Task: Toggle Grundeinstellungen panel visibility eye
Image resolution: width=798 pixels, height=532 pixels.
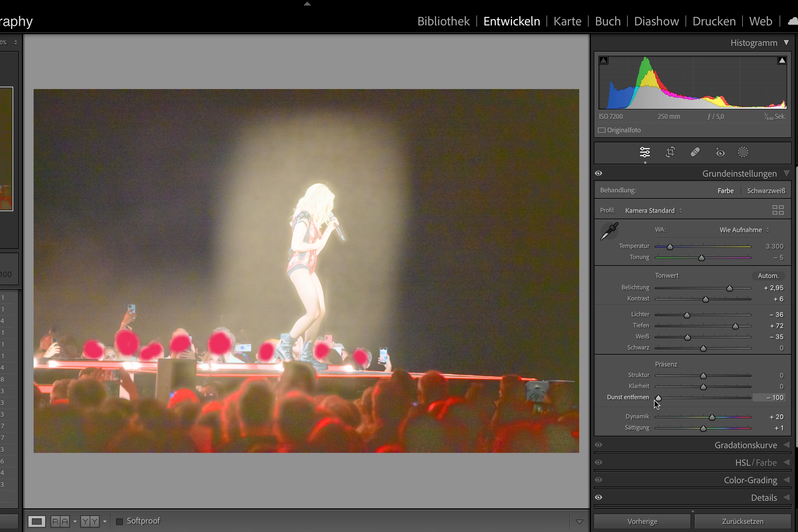Action: 598,173
